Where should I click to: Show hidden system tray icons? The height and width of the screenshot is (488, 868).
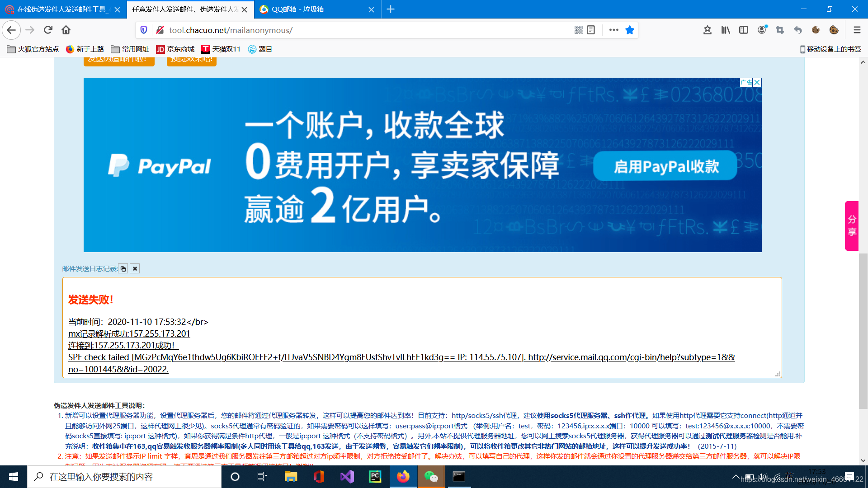[x=736, y=477]
